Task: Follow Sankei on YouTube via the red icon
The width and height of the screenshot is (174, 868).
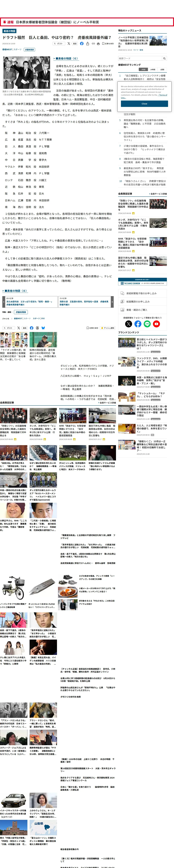Action: (x=156, y=324)
